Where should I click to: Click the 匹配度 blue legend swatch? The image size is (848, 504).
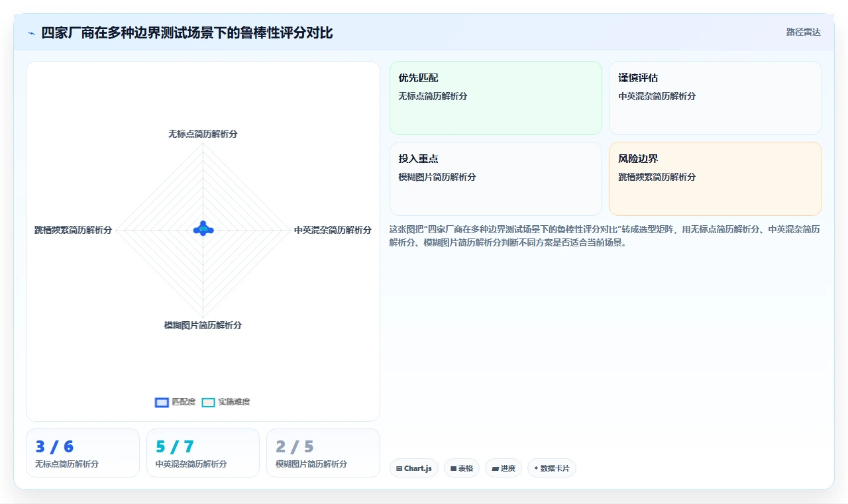click(162, 402)
